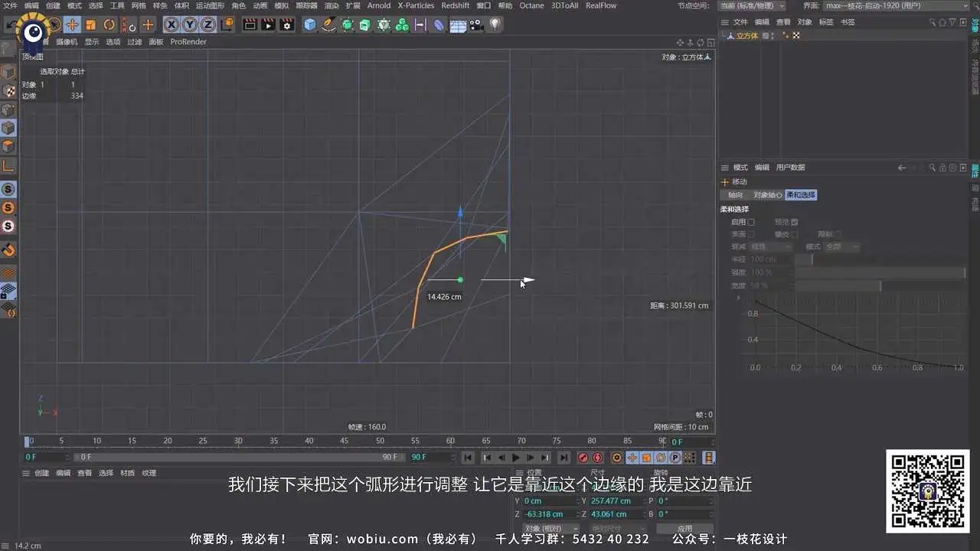Toggle Z axis lock

[207, 24]
